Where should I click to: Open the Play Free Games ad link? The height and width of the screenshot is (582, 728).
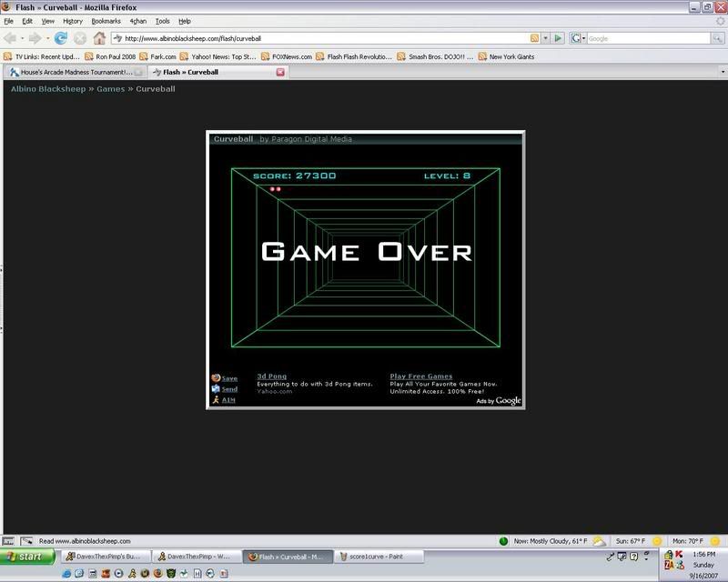click(x=420, y=376)
